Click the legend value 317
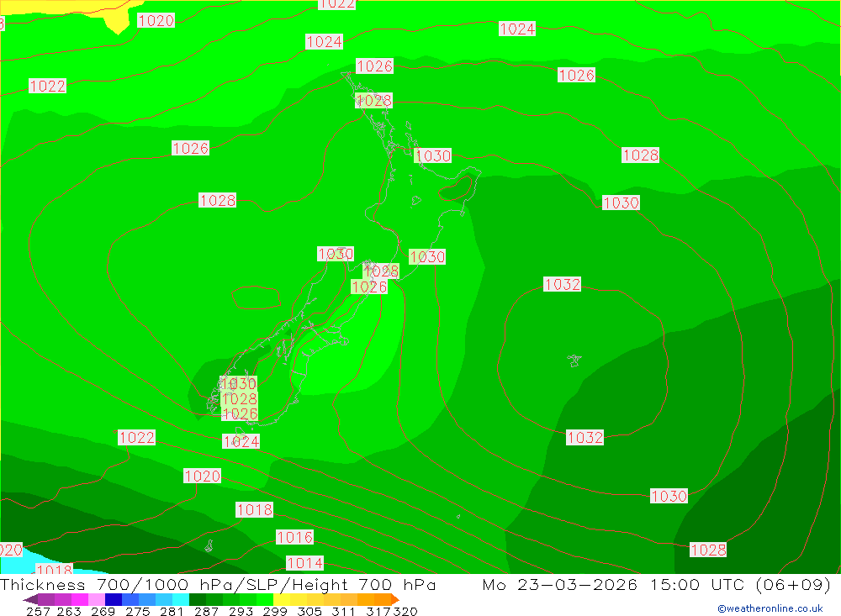Viewport: 841px width, 616px height. [378, 611]
